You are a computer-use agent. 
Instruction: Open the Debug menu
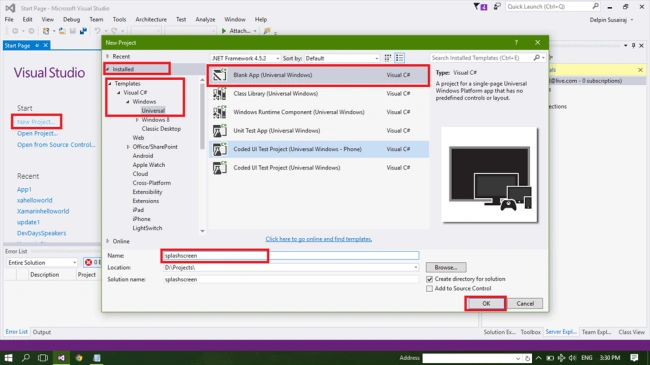71,19
